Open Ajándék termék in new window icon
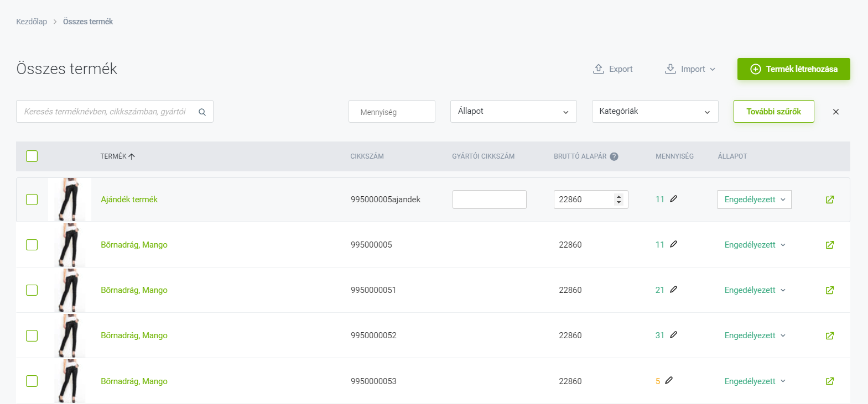This screenshot has height=404, width=868. [830, 200]
